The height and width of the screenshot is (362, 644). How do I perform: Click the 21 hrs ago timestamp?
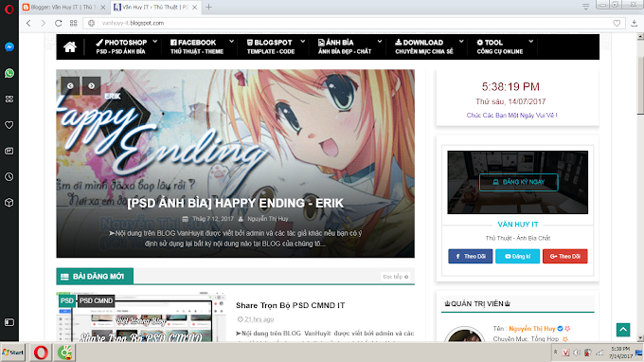(259, 319)
